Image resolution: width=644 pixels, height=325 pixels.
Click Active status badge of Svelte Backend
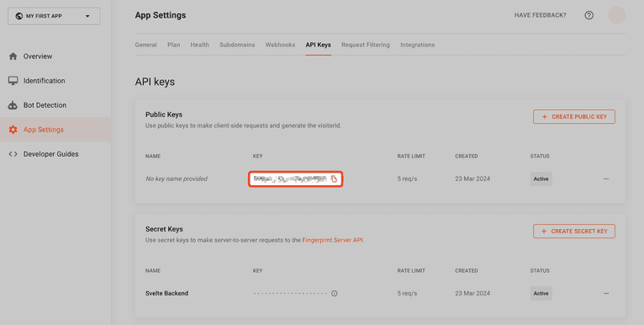541,293
